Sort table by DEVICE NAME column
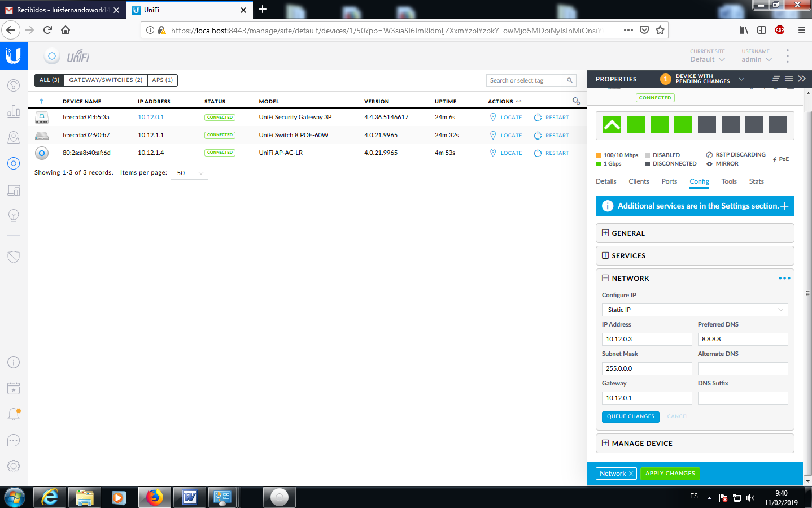Image resolution: width=812 pixels, height=508 pixels. [x=82, y=102]
